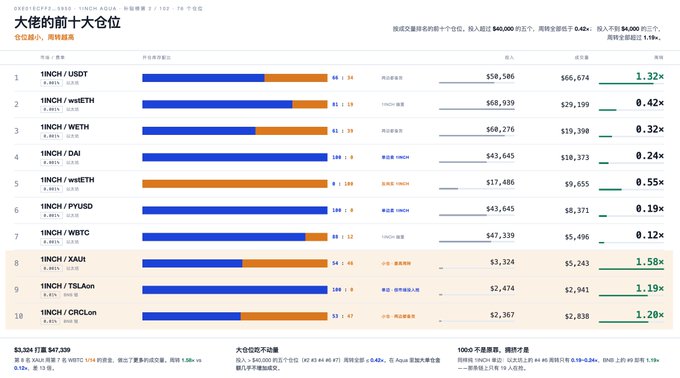
Task: Click the invested amount $60,276
Action: (x=500, y=129)
